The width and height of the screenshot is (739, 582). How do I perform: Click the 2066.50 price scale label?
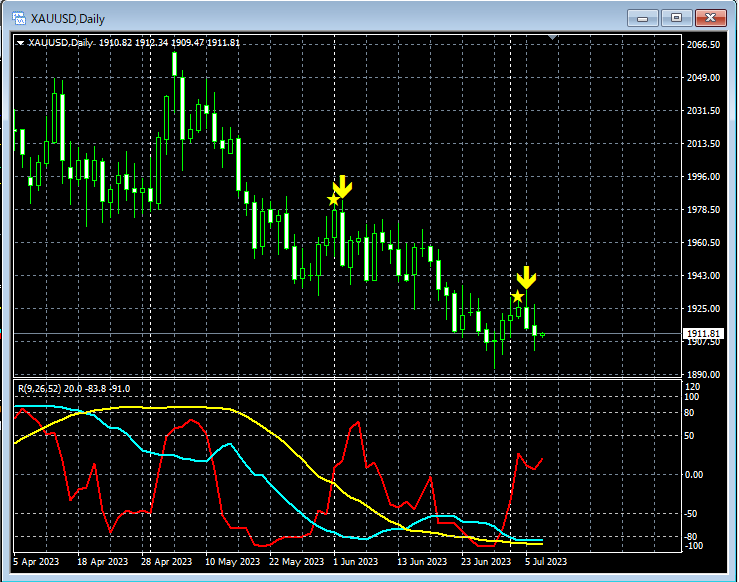tap(703, 44)
